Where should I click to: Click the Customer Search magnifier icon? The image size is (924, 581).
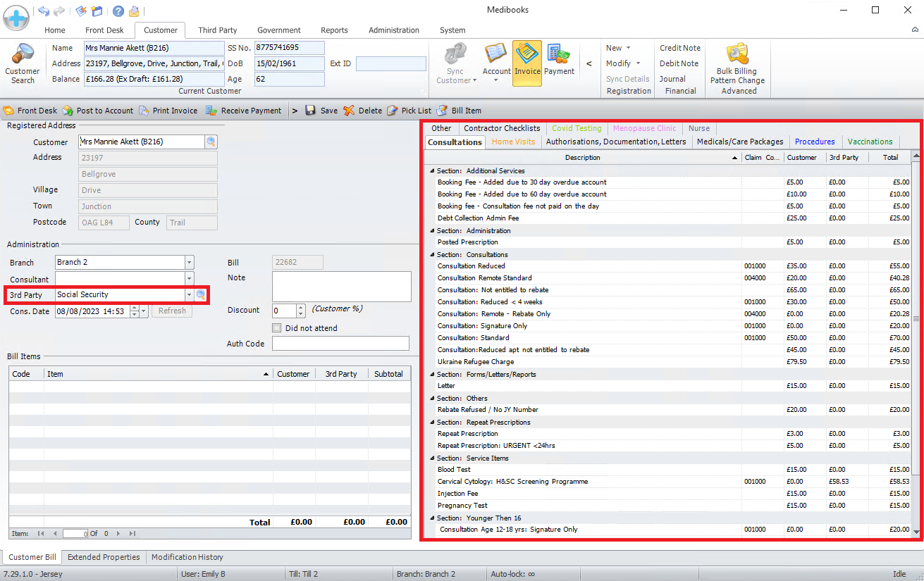(23, 55)
